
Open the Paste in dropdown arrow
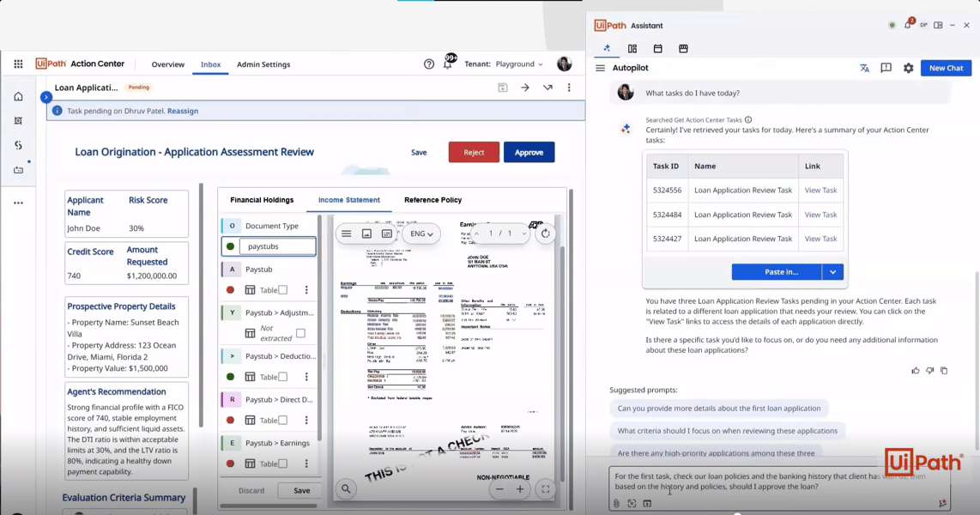[833, 272]
